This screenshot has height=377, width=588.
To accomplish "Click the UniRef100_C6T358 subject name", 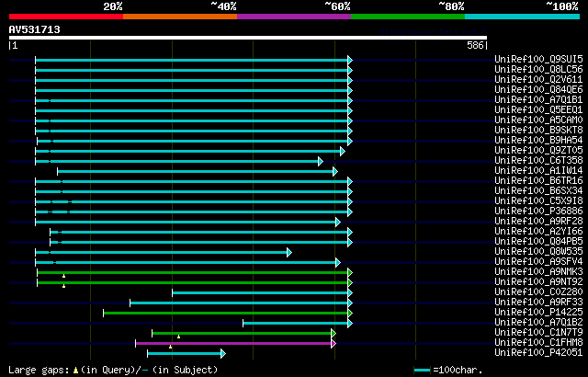I will click(x=538, y=161).
